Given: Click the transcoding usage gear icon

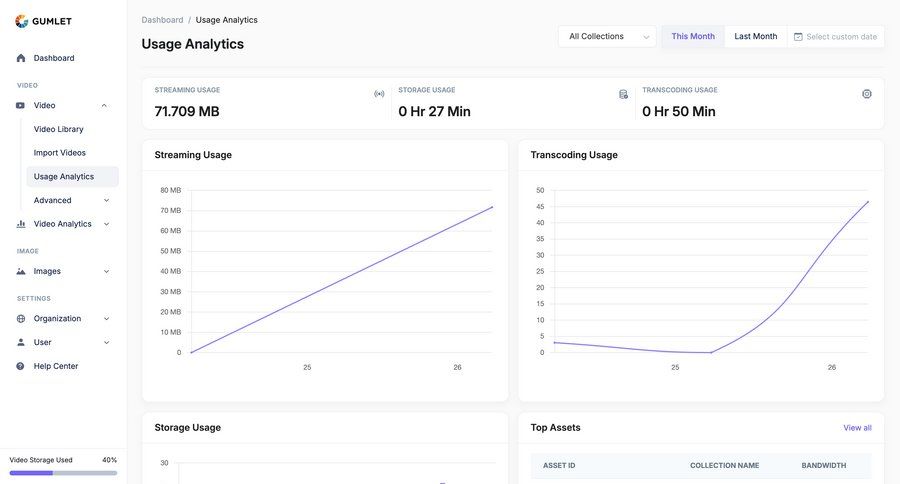Looking at the screenshot, I should tap(867, 94).
